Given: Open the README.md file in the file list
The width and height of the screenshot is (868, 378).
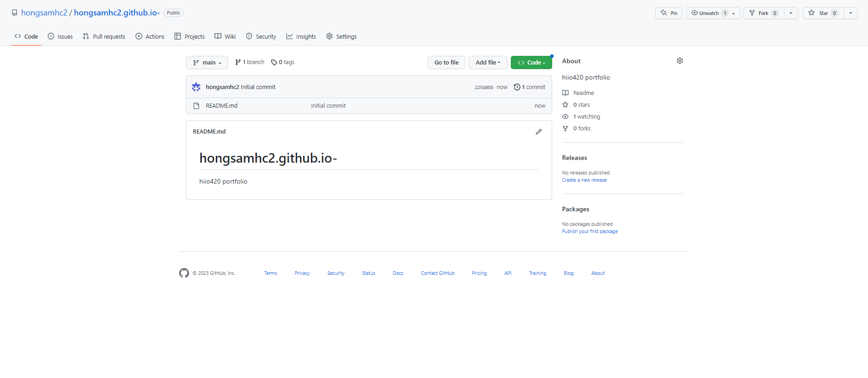Looking at the screenshot, I should (222, 105).
